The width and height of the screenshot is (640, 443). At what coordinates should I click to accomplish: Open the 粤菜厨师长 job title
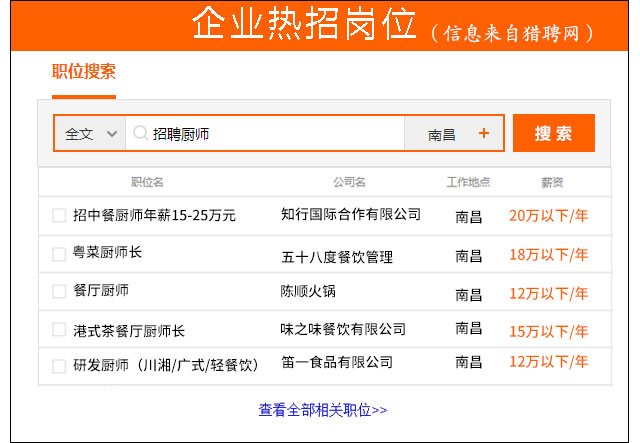click(x=108, y=253)
